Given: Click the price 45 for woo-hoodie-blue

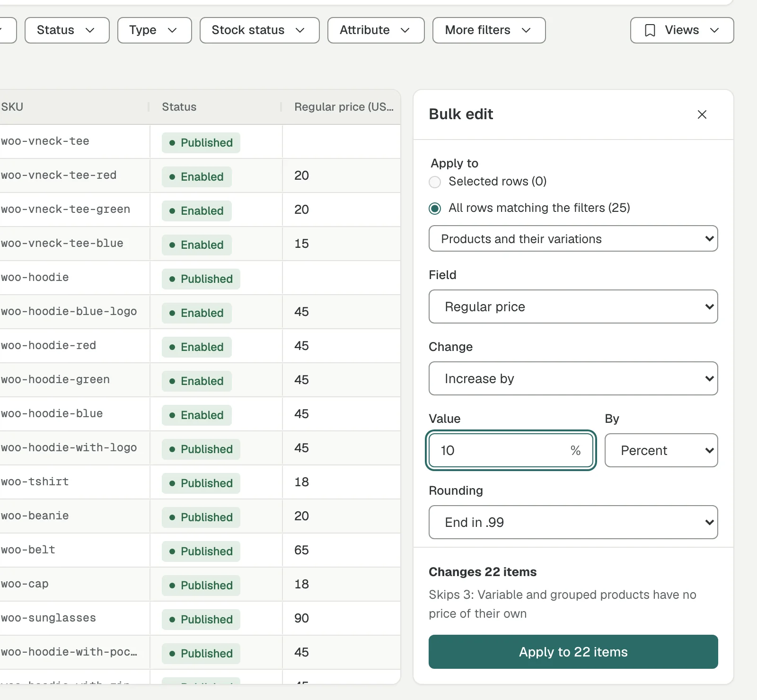Looking at the screenshot, I should (301, 414).
